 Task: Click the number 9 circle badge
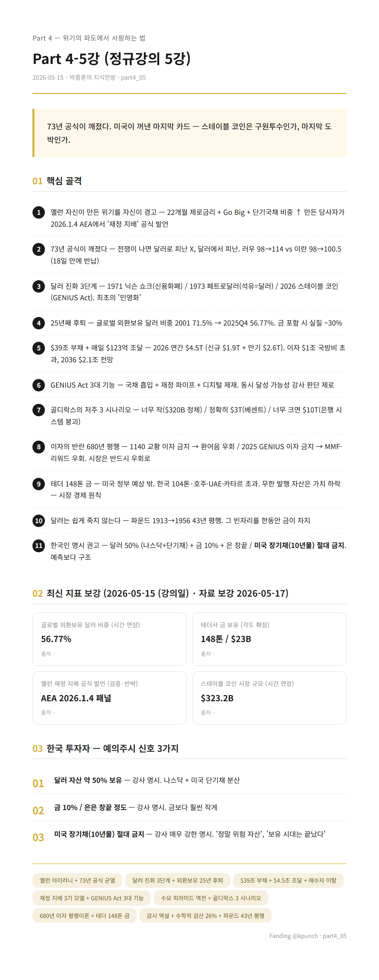(38, 484)
